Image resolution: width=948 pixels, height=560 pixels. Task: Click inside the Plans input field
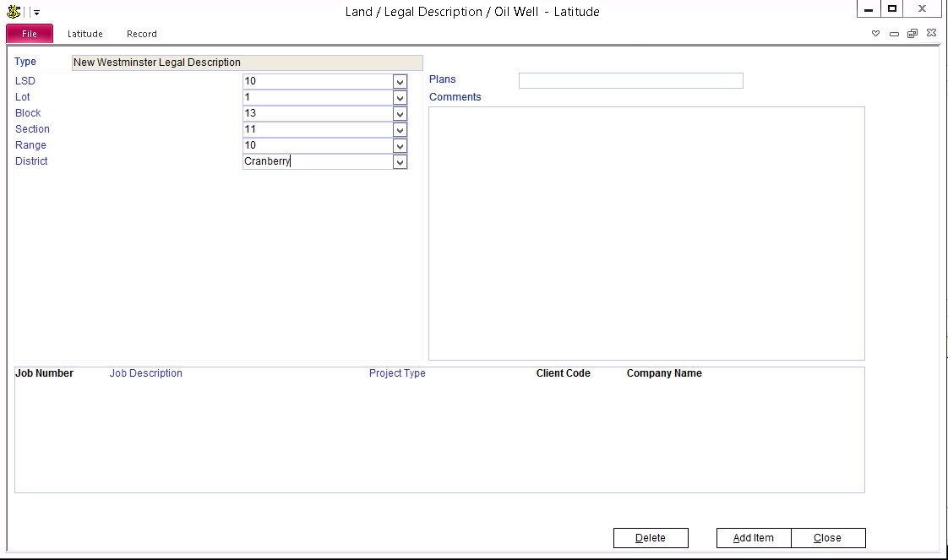click(630, 81)
